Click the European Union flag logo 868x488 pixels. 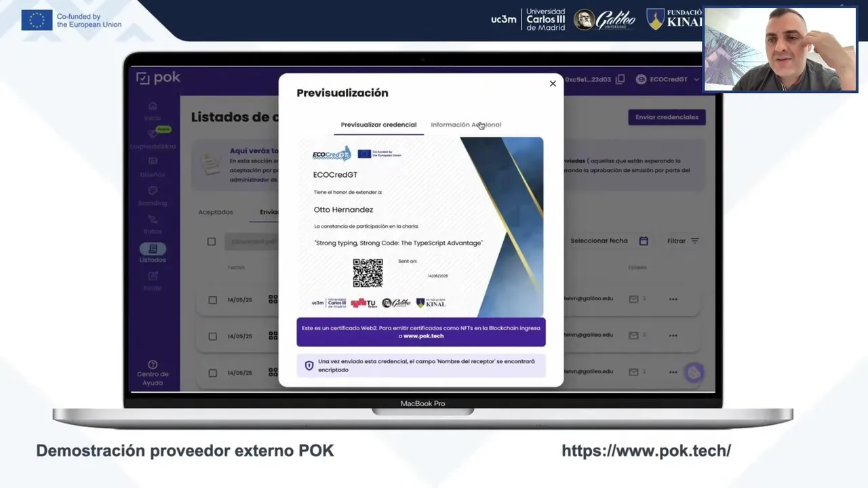pos(37,20)
